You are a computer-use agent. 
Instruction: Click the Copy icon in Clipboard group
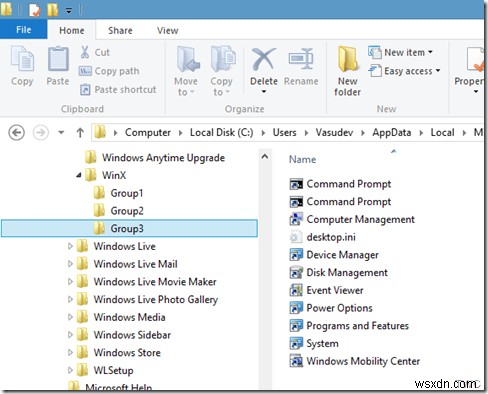[22, 59]
